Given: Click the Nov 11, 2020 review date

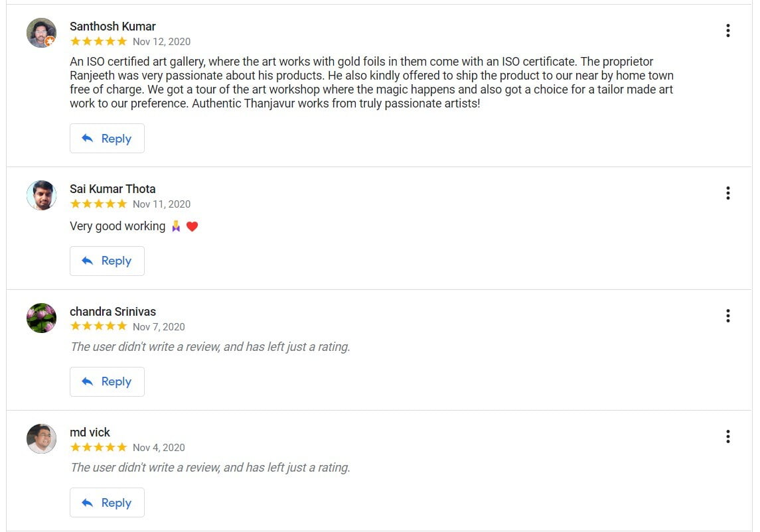Looking at the screenshot, I should pyautogui.click(x=161, y=204).
